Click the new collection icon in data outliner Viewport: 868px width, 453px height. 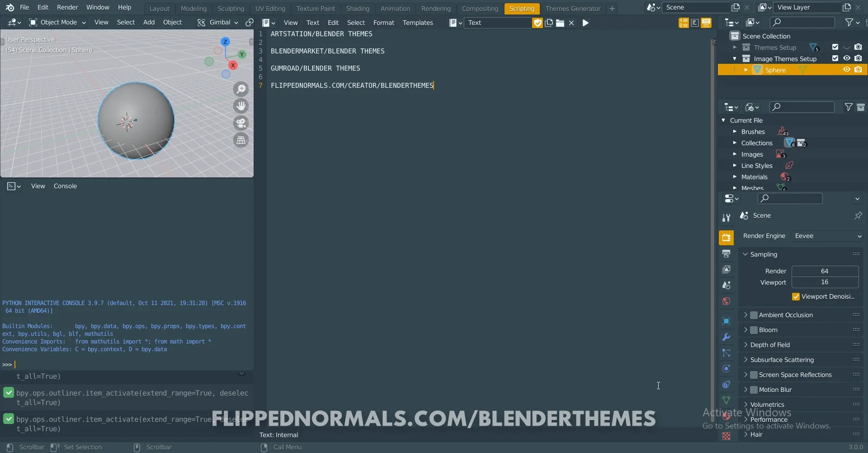click(x=861, y=107)
